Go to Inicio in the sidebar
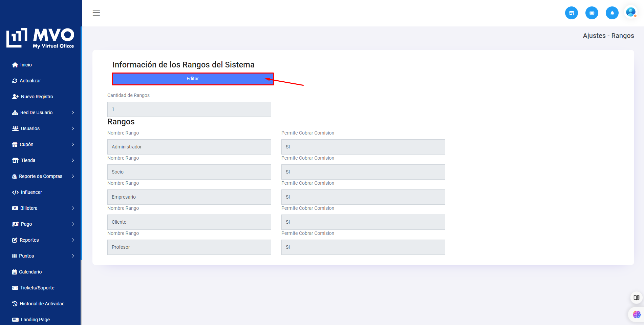Viewport: 644px width, 325px height. [26, 65]
